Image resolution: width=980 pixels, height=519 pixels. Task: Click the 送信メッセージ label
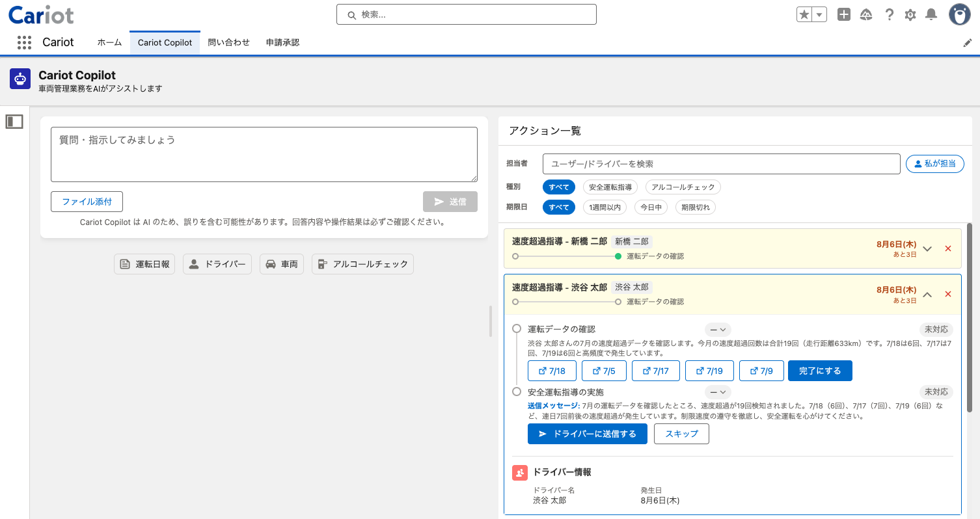552,406
